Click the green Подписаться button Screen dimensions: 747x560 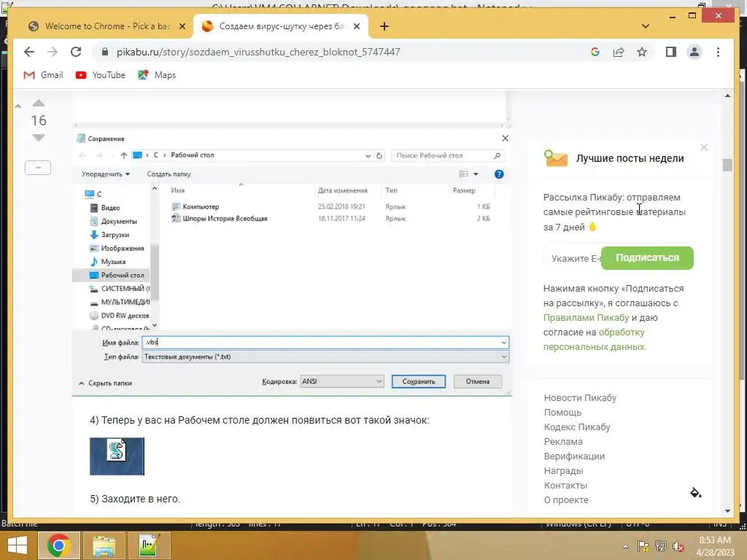pyautogui.click(x=647, y=258)
